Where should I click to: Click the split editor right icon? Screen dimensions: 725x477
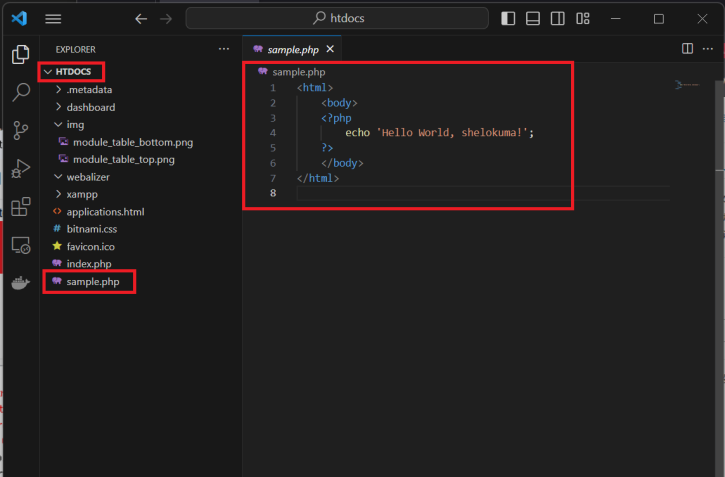pyautogui.click(x=687, y=48)
